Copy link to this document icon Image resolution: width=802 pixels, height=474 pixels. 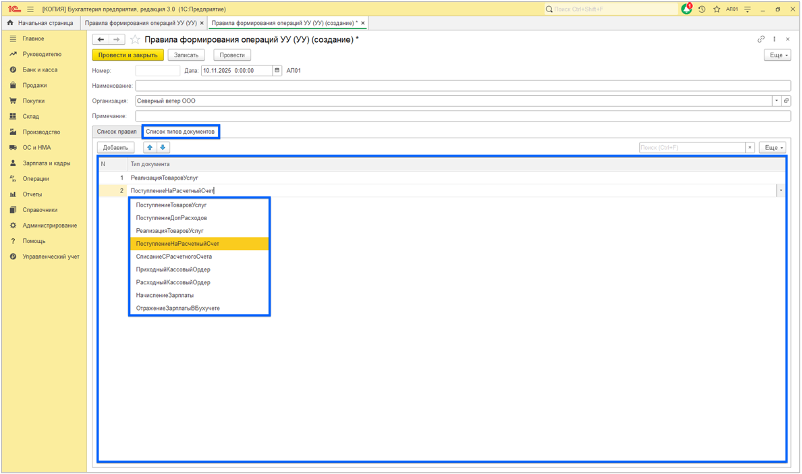coord(761,39)
